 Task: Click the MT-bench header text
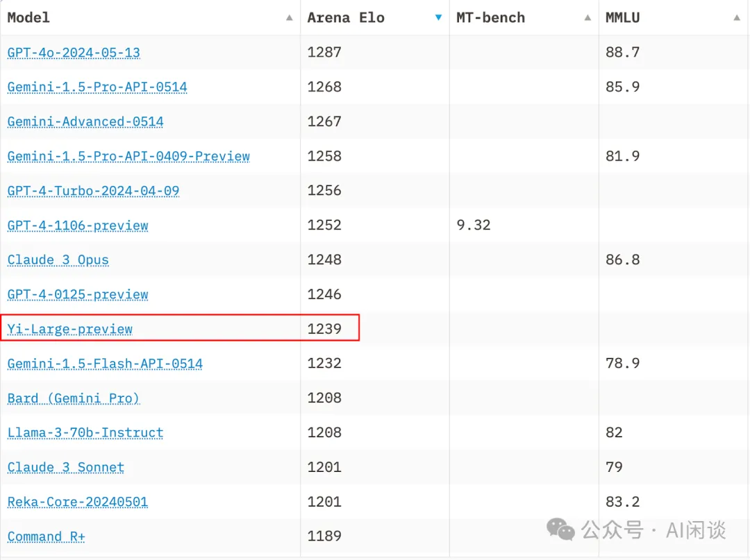[491, 17]
